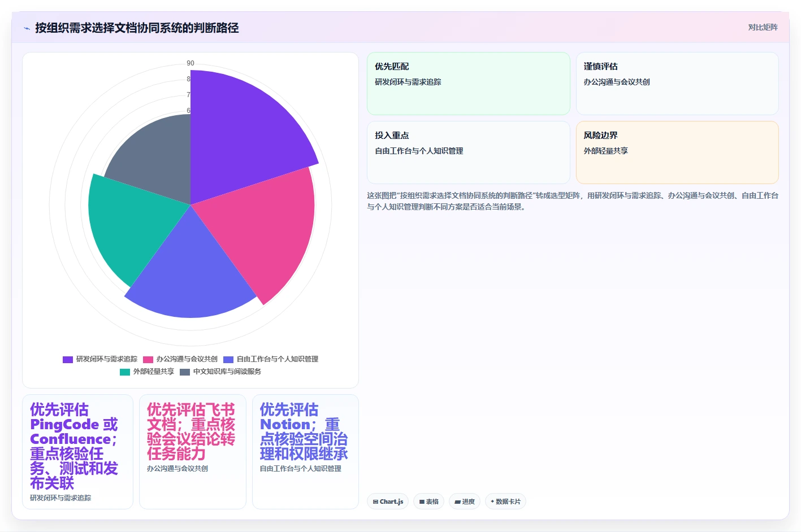
Task: Click the page title 按组织需求选择文档协同系统的判断路径
Action: point(137,28)
